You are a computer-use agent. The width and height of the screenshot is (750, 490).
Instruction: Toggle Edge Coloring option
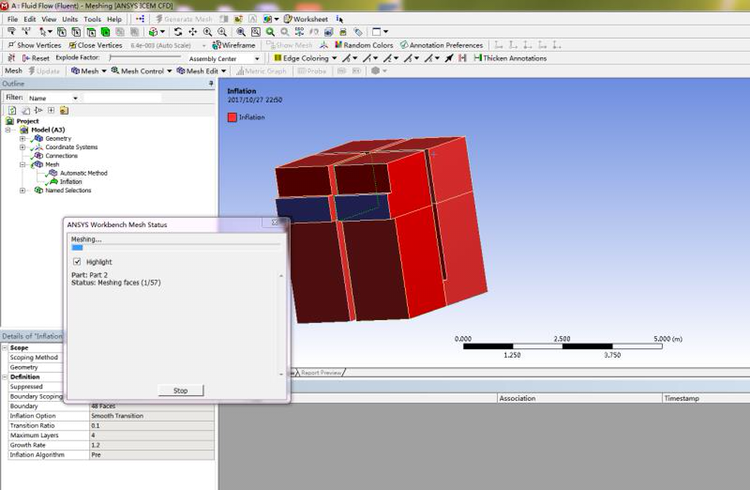click(x=305, y=58)
